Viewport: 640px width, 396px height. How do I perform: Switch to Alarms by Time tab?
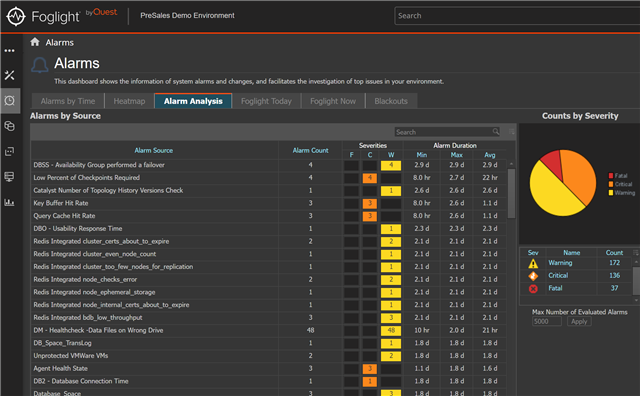68,101
